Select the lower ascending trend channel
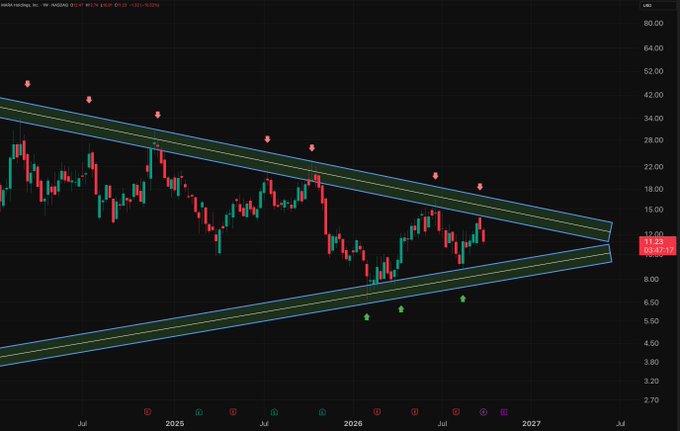The height and width of the screenshot is (431, 680). coord(304,304)
